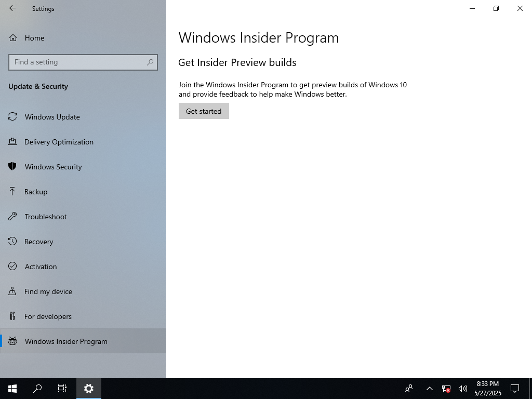Click the Find my device icon
The height and width of the screenshot is (399, 532).
pos(12,291)
